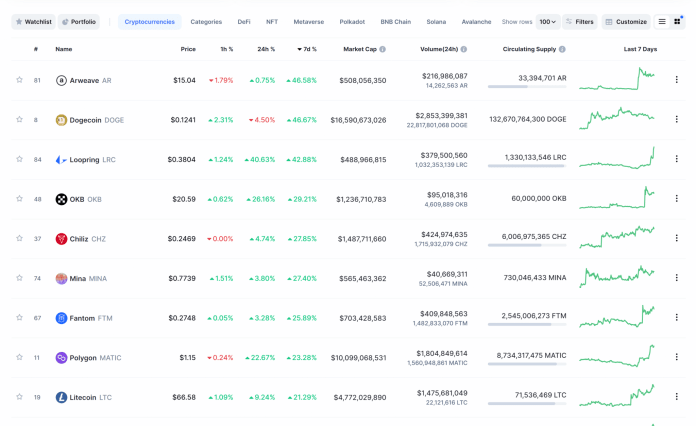Open the Fantom 7-day sparkline chart
This screenshot has height=426, width=696.
click(616, 317)
